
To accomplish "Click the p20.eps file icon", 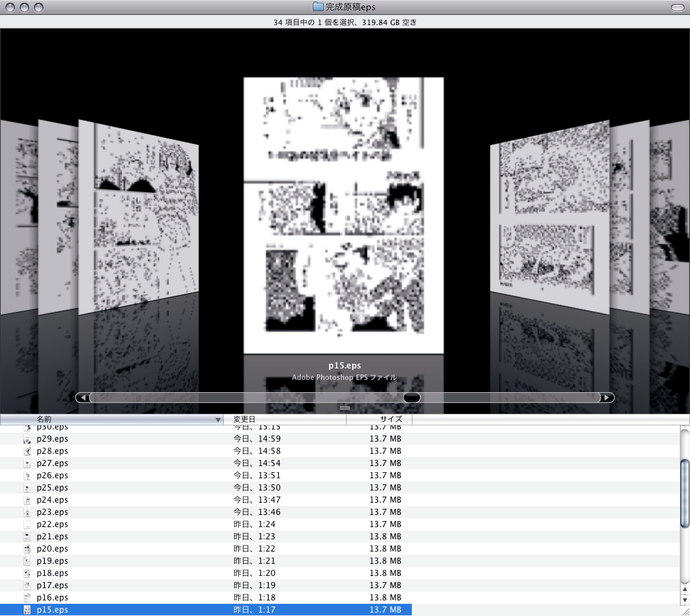I will click(27, 549).
